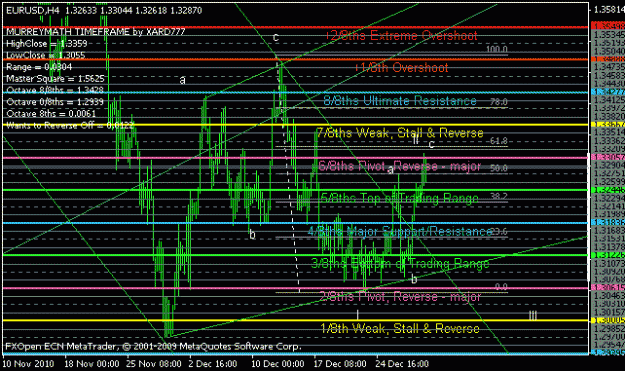Select the '6/8ths Pivot, Reverse - major' label

pyautogui.click(x=400, y=166)
